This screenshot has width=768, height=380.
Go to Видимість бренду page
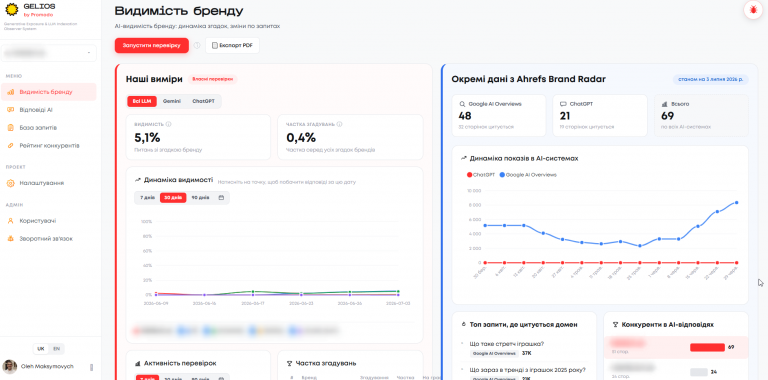(49, 92)
